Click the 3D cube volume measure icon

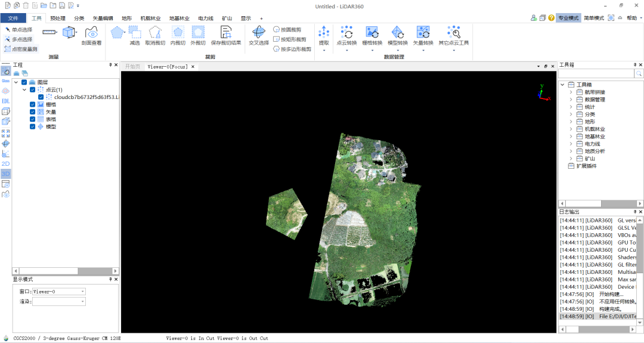69,32
